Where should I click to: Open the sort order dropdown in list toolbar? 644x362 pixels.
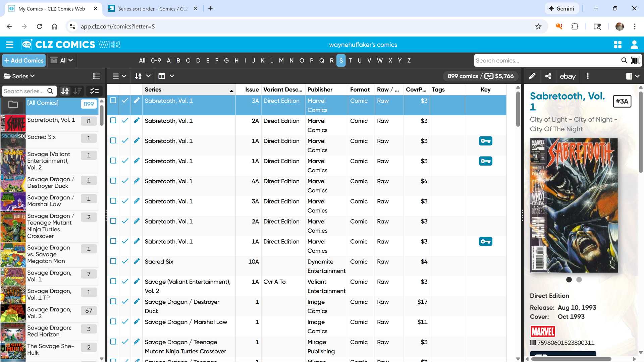coord(142,76)
